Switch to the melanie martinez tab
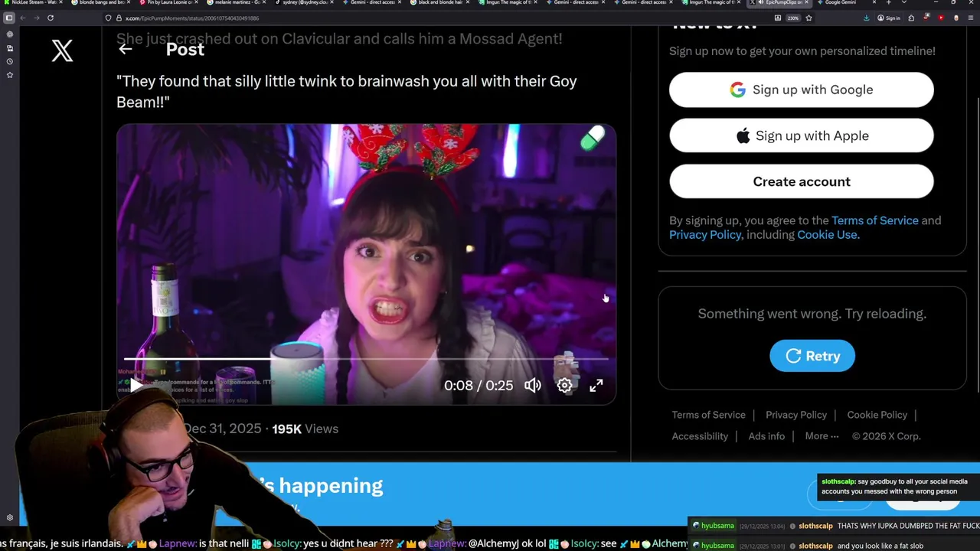The image size is (980, 551). (236, 3)
